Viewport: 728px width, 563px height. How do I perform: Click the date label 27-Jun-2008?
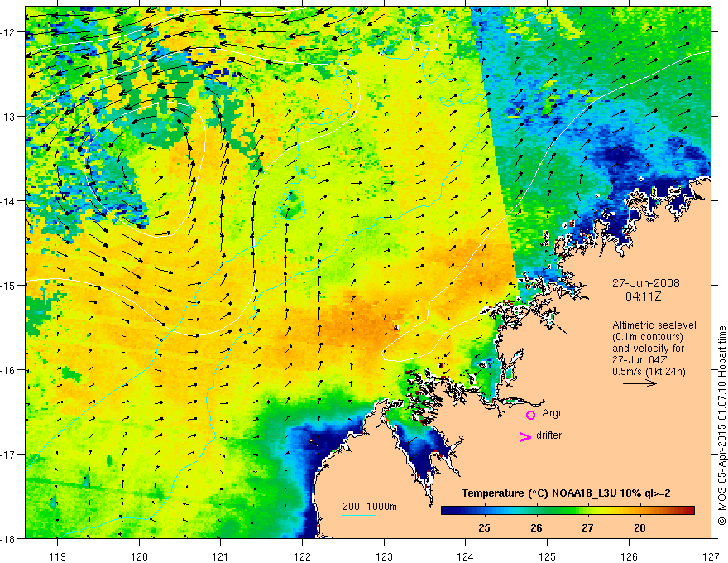point(645,283)
